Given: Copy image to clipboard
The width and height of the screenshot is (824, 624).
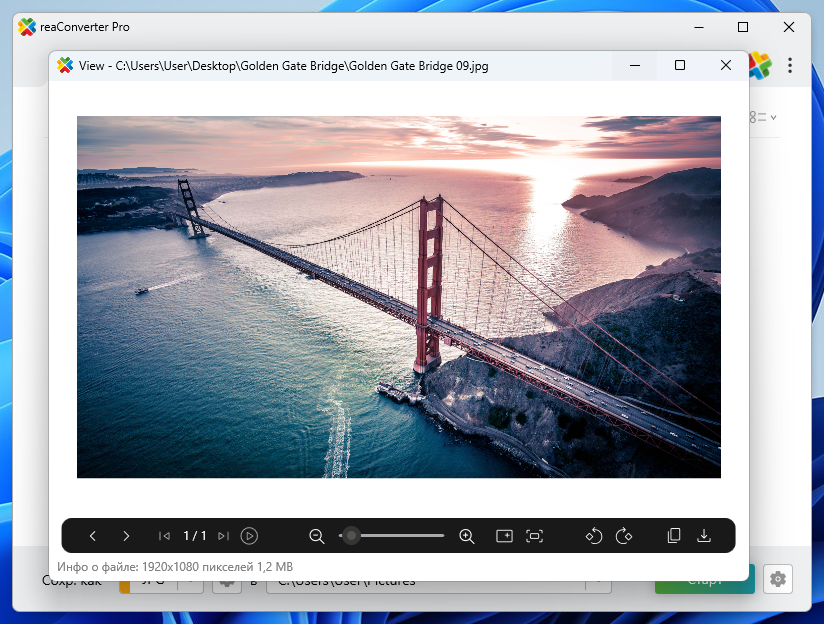Looking at the screenshot, I should [674, 536].
